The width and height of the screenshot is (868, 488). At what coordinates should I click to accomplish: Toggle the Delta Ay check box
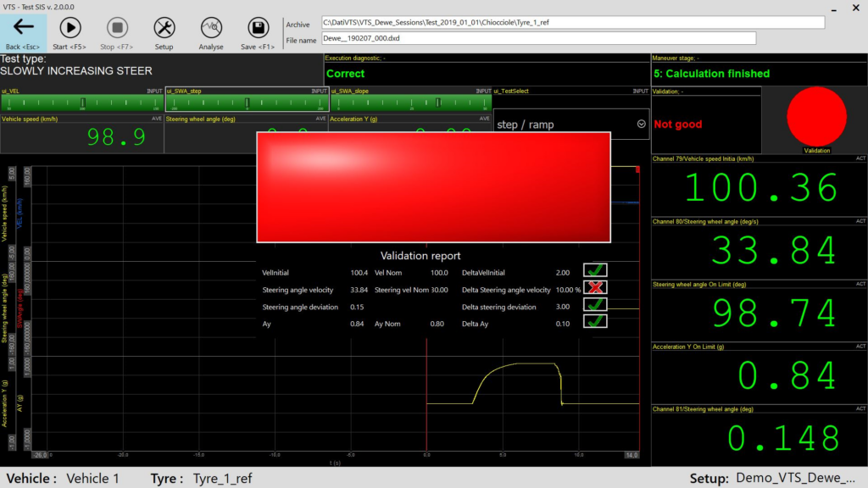coord(595,322)
